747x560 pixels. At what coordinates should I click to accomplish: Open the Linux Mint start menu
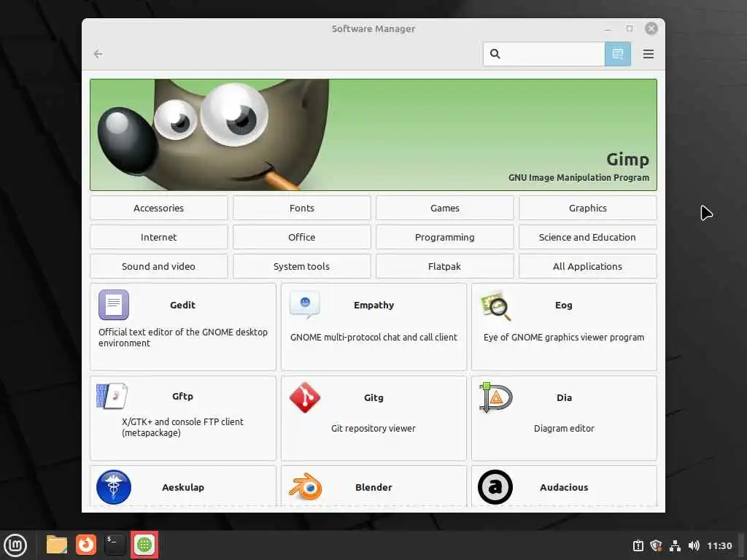coord(15,545)
